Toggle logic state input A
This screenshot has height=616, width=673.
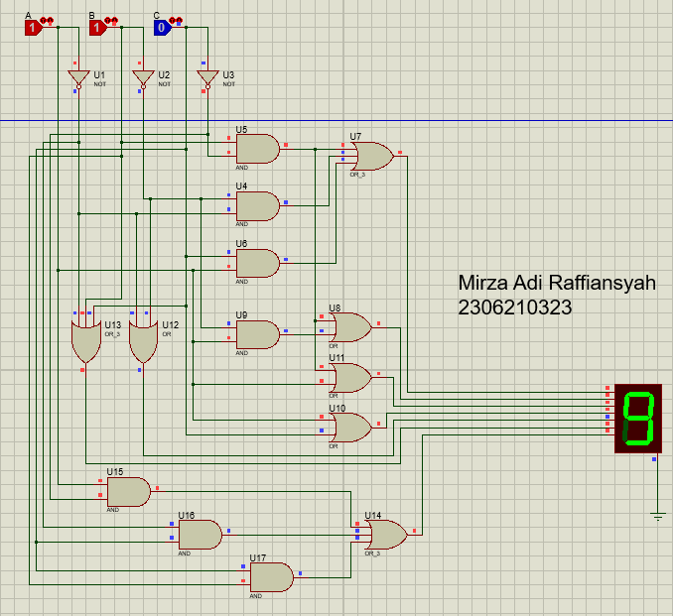[x=34, y=28]
